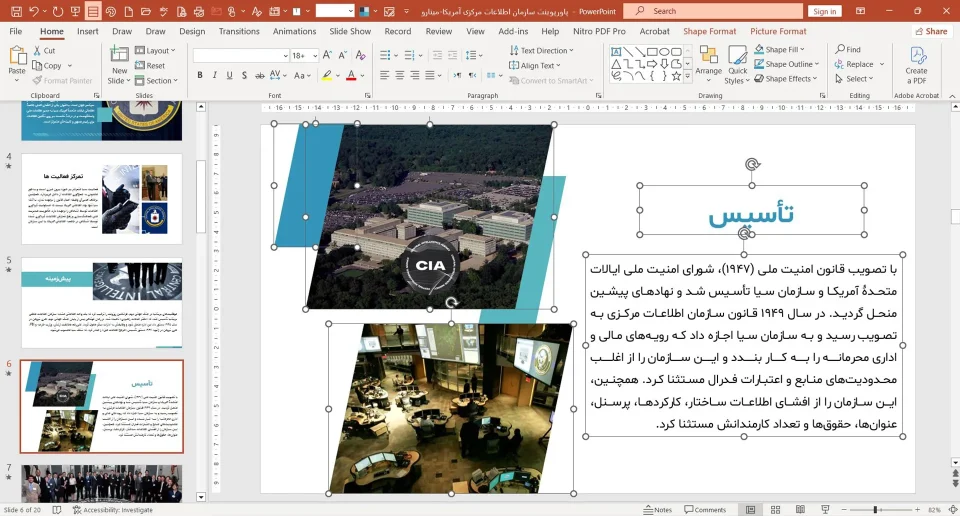
Task: Switch to Normal view in status bar
Action: (x=750, y=509)
